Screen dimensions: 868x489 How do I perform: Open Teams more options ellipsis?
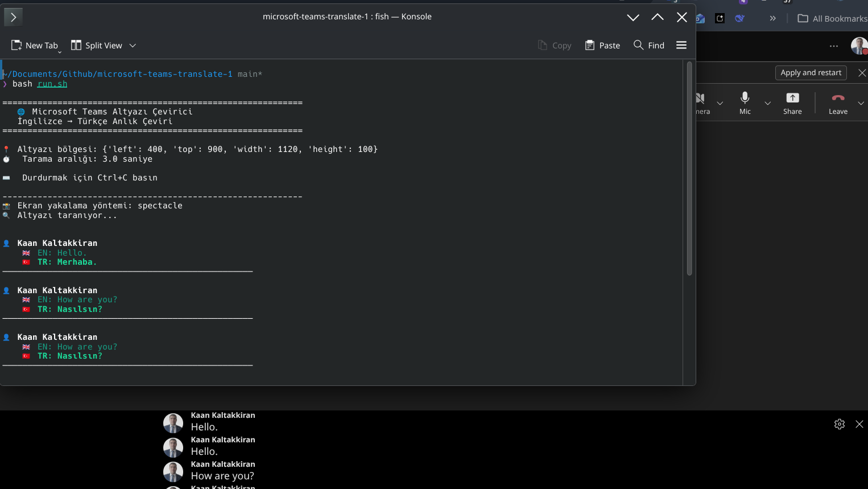834,46
